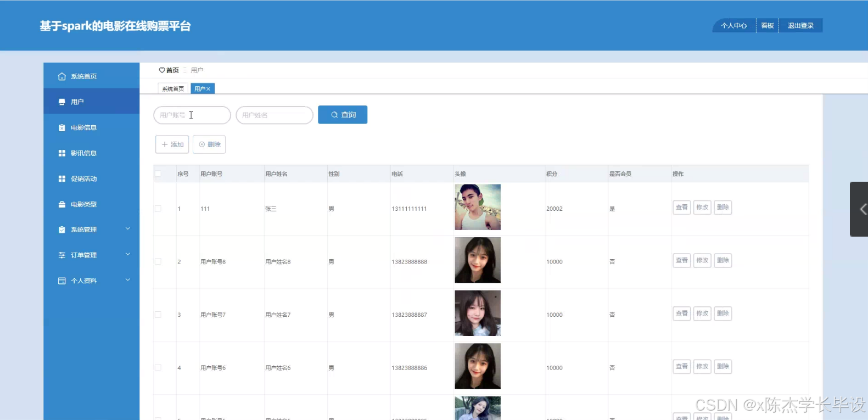Click 修改 for user 张三
The height and width of the screenshot is (420, 868).
[702, 208]
